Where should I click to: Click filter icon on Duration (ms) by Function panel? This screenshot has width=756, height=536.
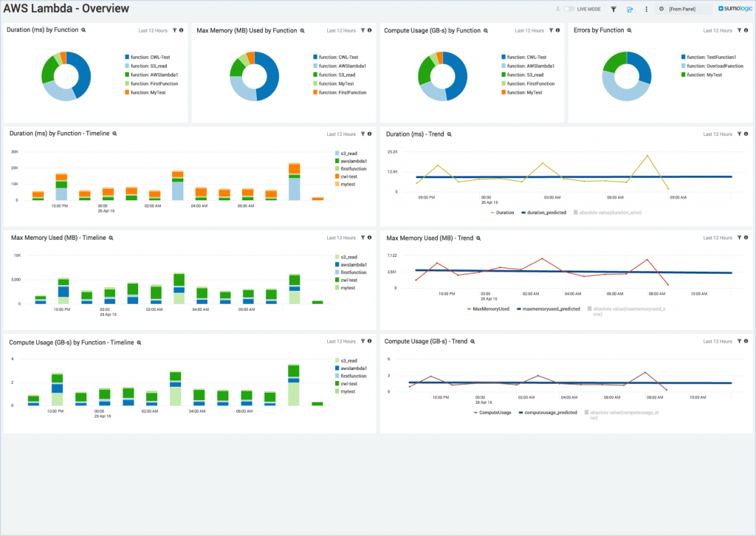174,30
